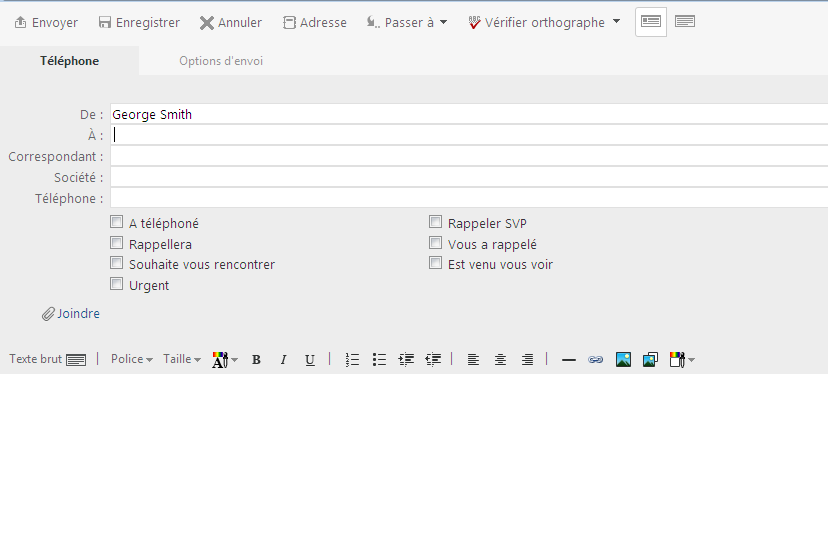Viewport: 828px width, 548px height.
Task: Run Vérifier orthographe spell check
Action: (537, 22)
